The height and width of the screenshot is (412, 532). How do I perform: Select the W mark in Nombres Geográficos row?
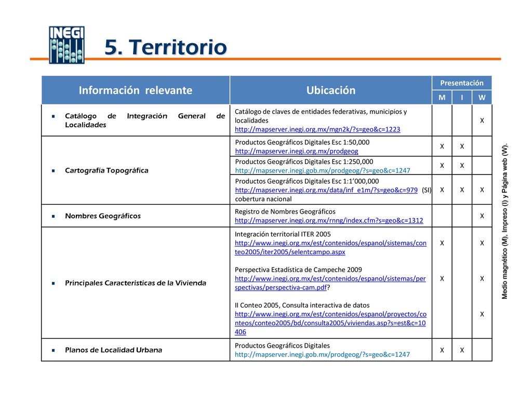(482, 216)
